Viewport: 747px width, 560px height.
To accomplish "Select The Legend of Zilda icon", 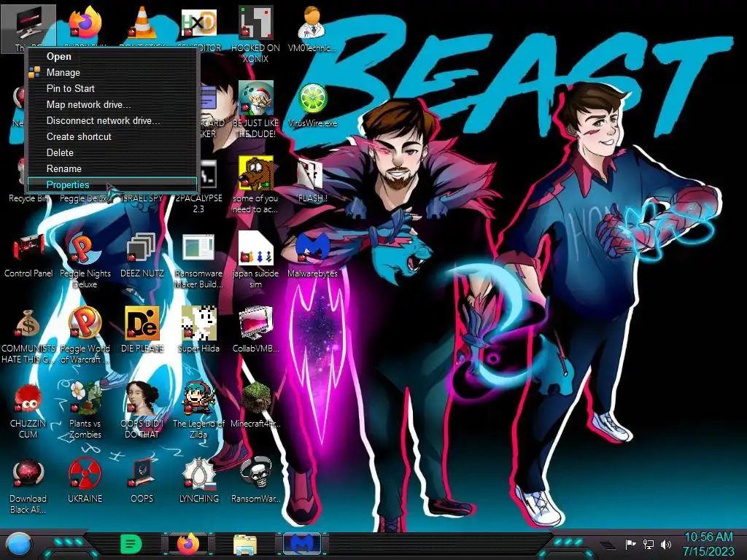I will [198, 398].
